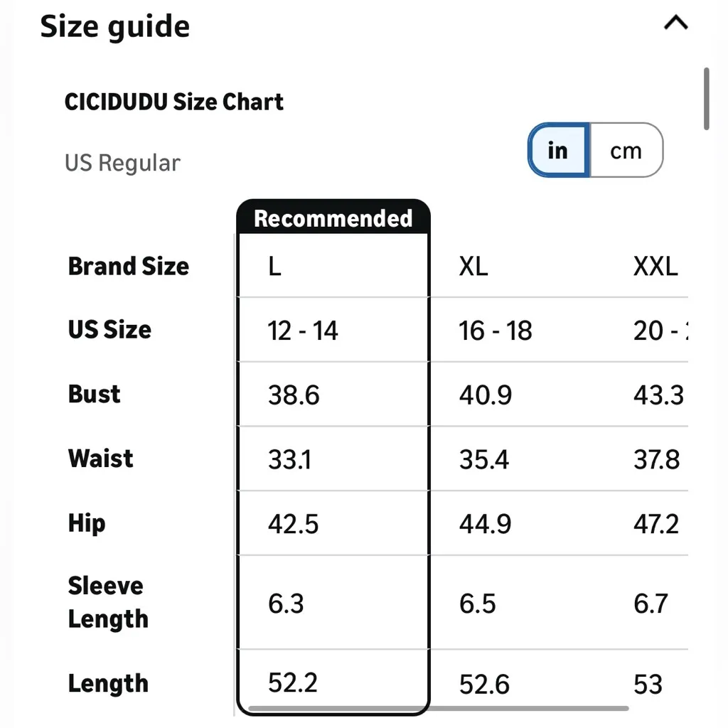The height and width of the screenshot is (728, 728).
Task: Click the US Regular label
Action: click(x=122, y=163)
